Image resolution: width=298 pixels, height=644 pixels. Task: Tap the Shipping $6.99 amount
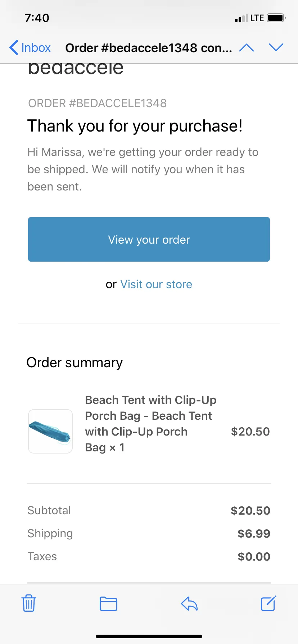[254, 533]
